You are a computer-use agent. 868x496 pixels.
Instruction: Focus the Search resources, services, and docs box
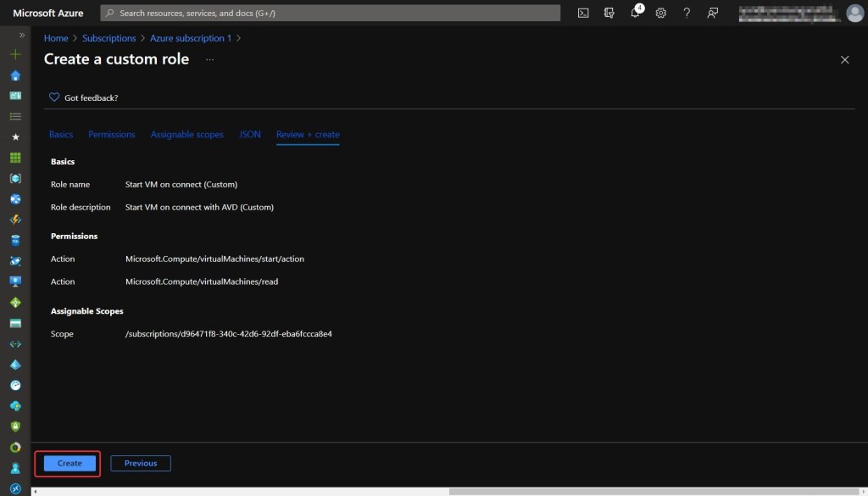point(330,14)
